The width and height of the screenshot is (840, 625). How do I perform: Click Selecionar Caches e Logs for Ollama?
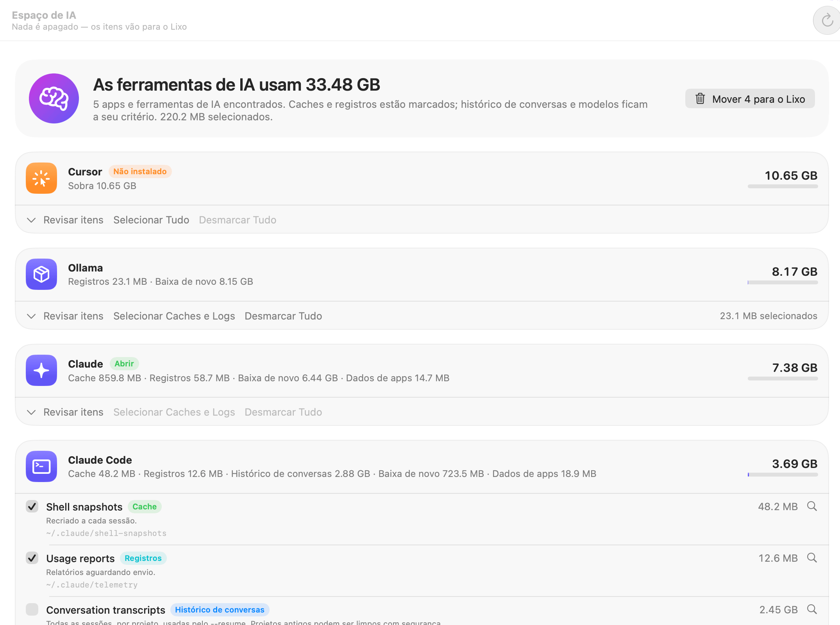coord(174,316)
